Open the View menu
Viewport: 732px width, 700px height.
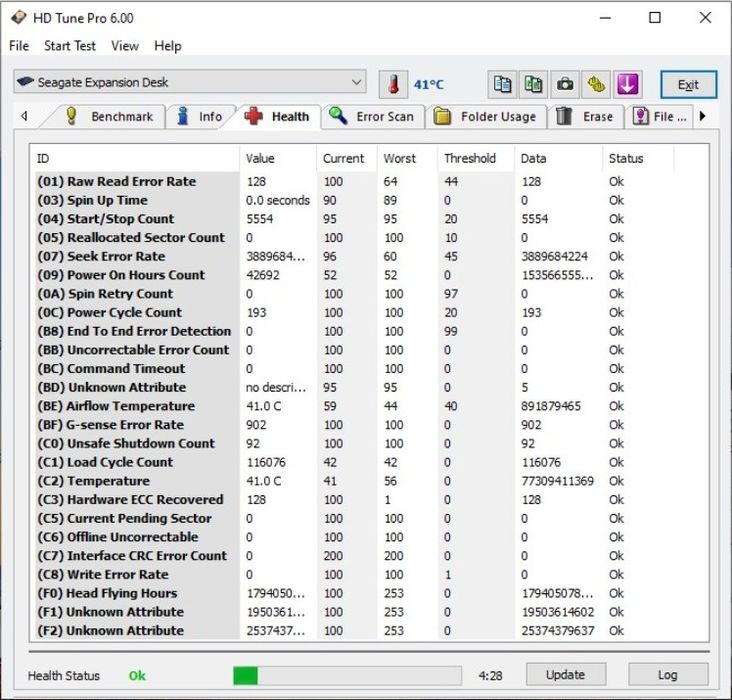pos(125,46)
